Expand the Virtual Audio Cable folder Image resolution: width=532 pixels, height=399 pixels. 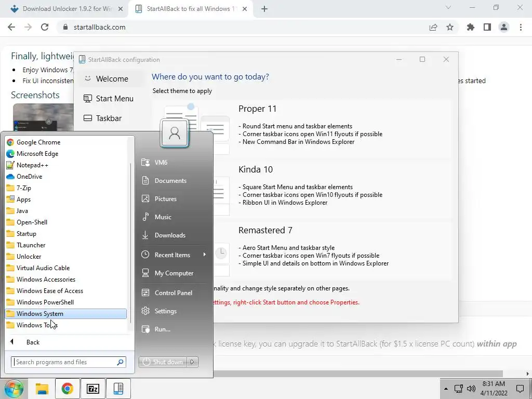coord(66,268)
